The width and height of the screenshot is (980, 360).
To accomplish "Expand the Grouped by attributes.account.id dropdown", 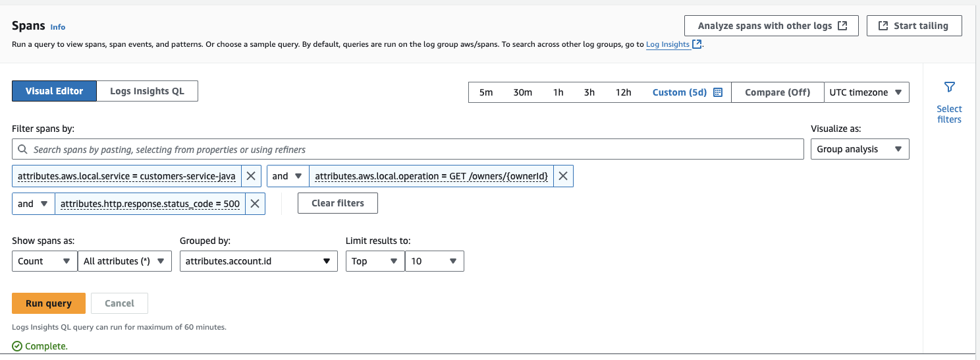I will point(258,261).
